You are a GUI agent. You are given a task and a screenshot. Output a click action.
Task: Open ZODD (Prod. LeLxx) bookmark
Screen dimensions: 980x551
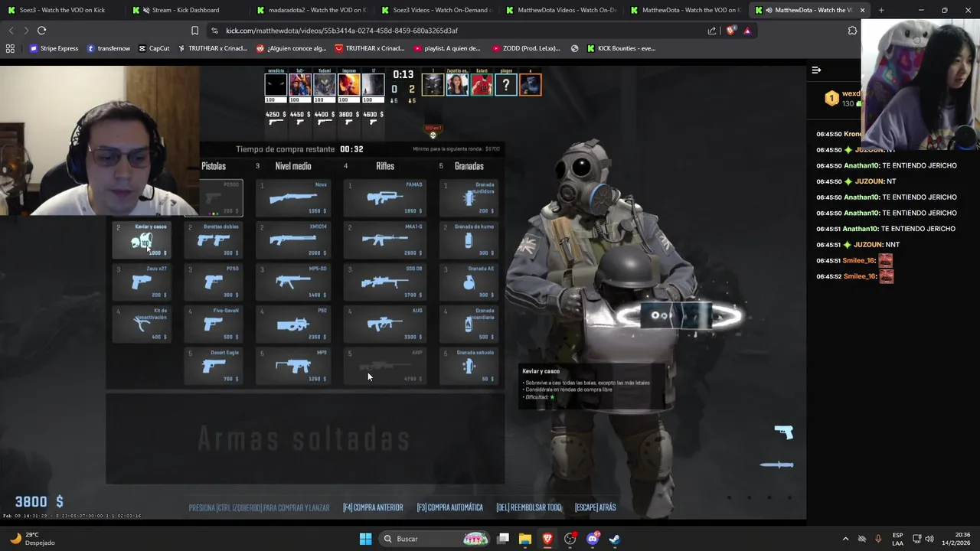pyautogui.click(x=526, y=48)
